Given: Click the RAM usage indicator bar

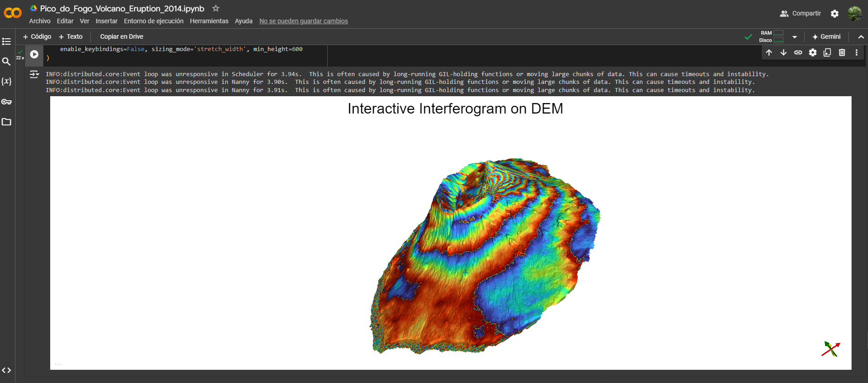Looking at the screenshot, I should tap(779, 33).
